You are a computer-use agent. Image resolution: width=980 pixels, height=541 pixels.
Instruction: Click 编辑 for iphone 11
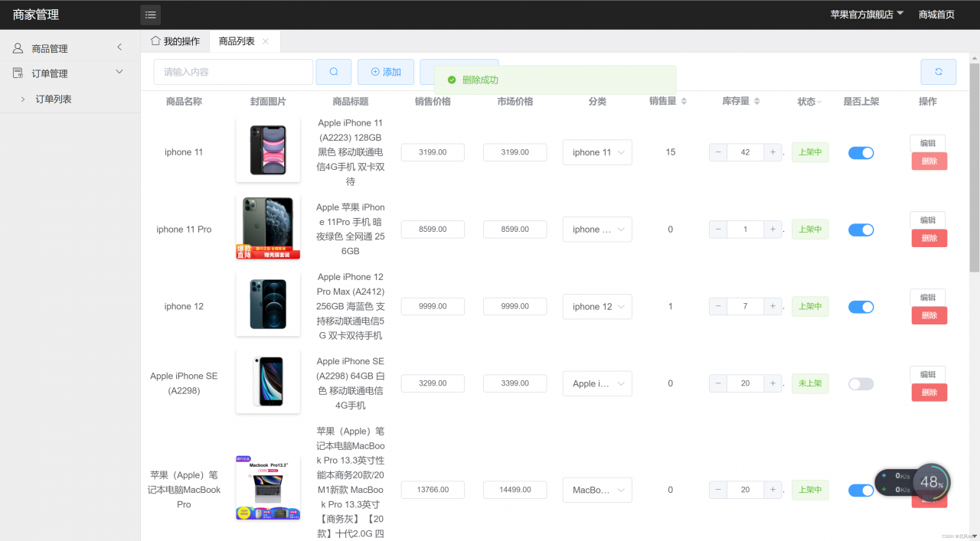pos(928,143)
